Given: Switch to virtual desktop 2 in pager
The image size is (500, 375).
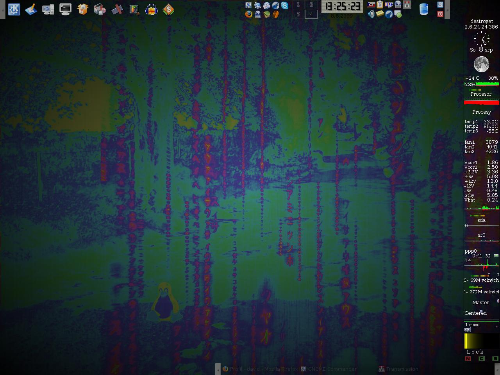Looking at the screenshot, I should 311,5.
